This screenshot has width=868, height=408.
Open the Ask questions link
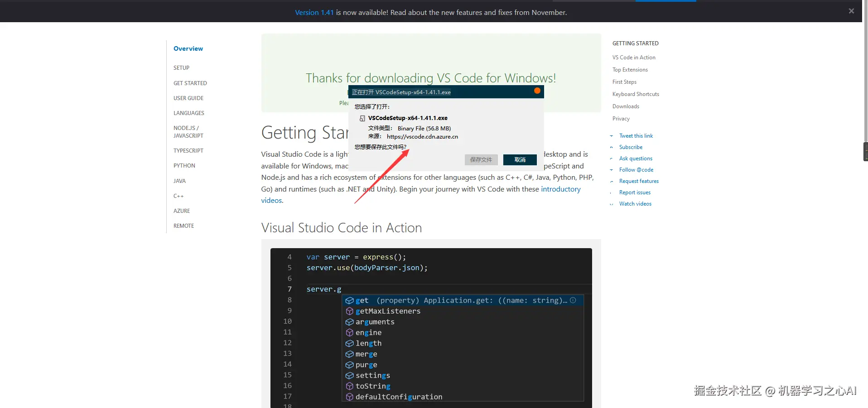pyautogui.click(x=636, y=158)
